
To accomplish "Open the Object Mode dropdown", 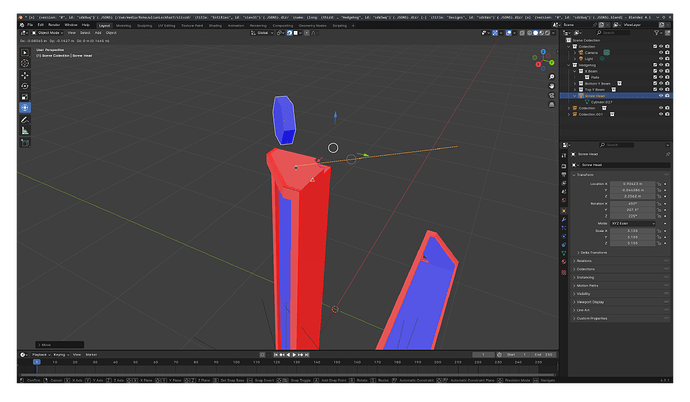I will pos(47,33).
